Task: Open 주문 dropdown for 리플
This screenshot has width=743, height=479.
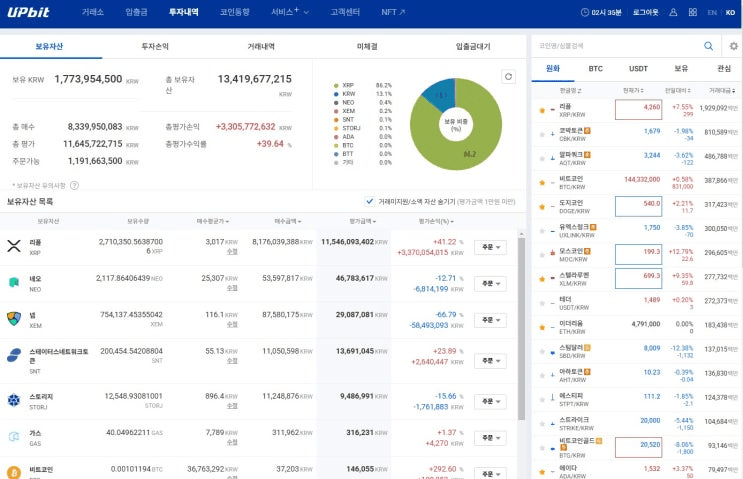Action: coord(490,247)
